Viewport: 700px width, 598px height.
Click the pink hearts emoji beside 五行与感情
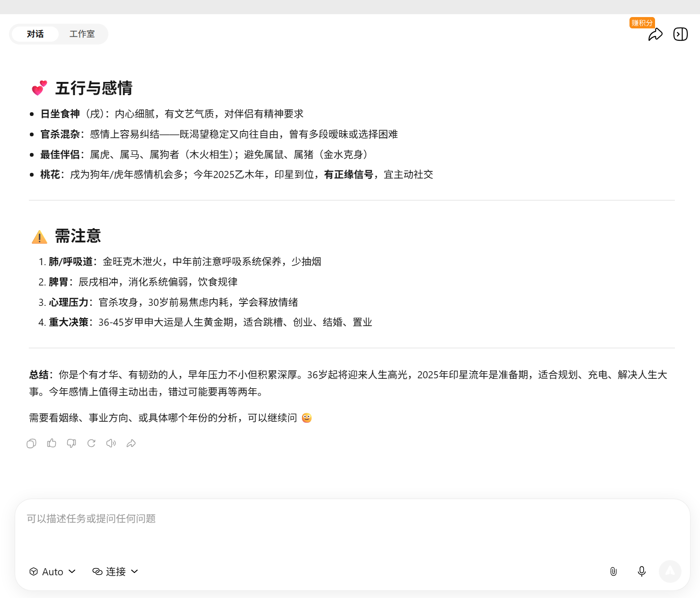point(39,88)
